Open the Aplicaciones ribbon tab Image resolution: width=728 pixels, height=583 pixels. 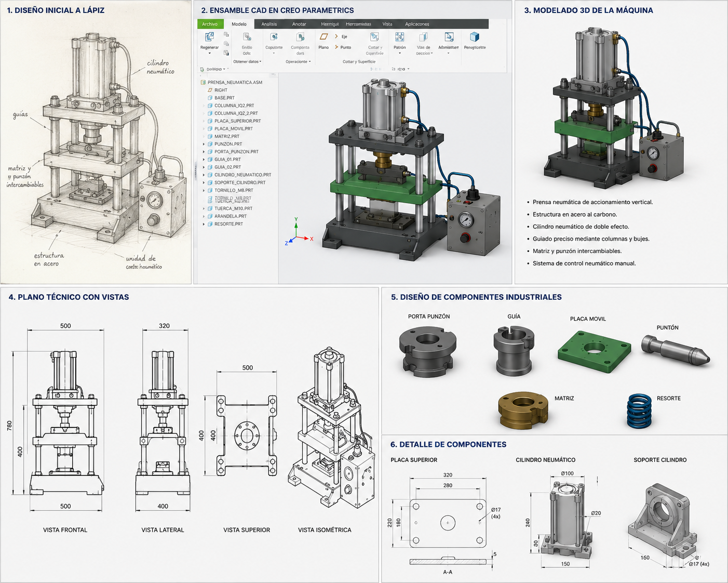tap(417, 24)
